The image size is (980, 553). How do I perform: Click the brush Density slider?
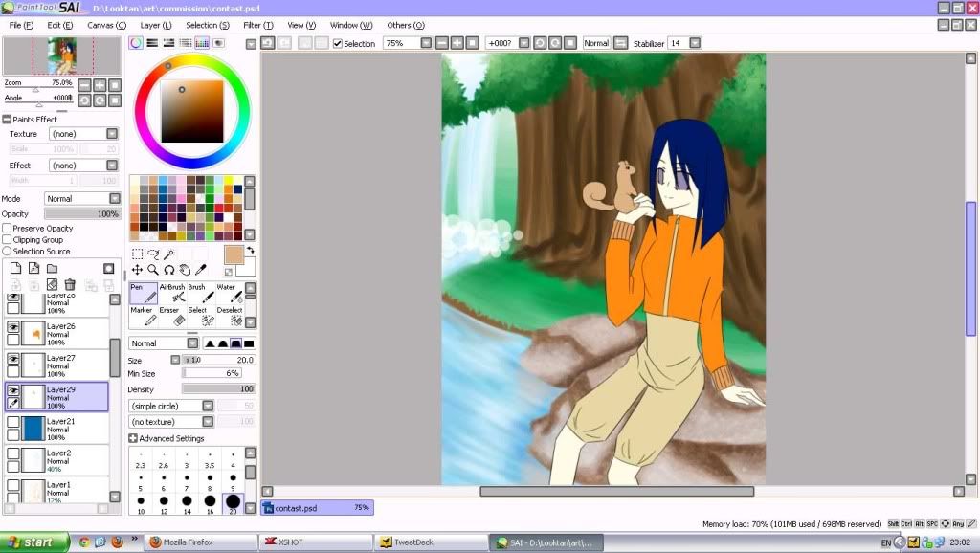click(219, 388)
